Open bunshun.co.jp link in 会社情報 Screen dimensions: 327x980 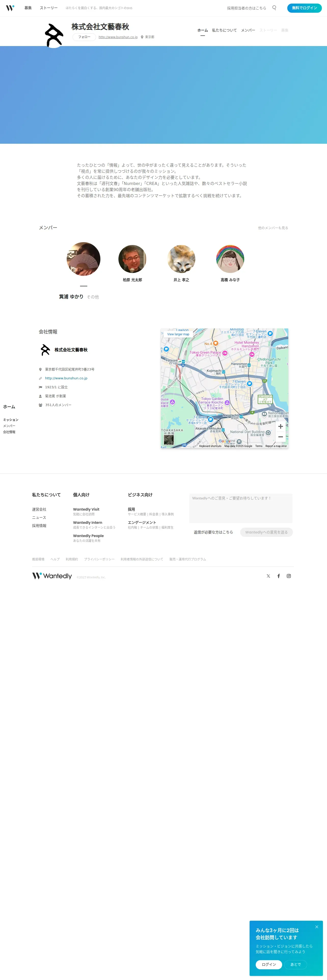click(66, 378)
